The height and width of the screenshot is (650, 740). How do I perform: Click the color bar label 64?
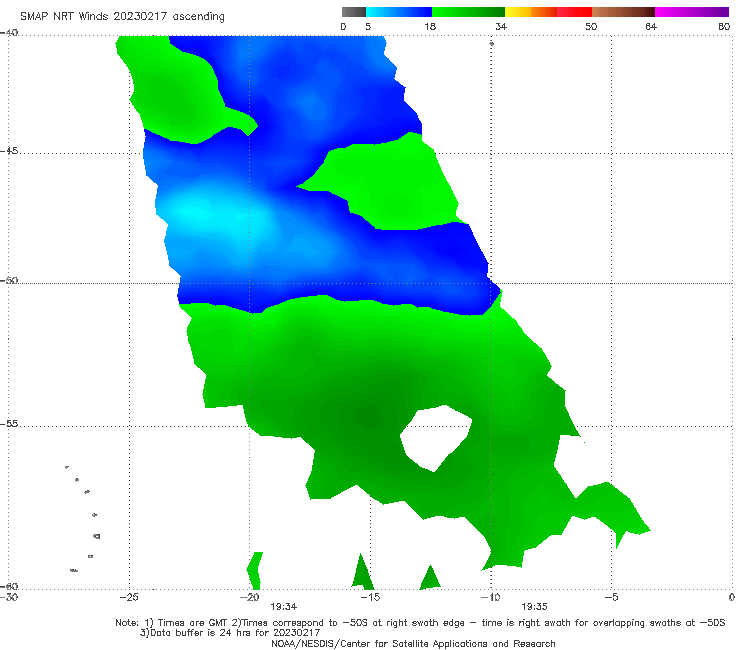click(651, 26)
